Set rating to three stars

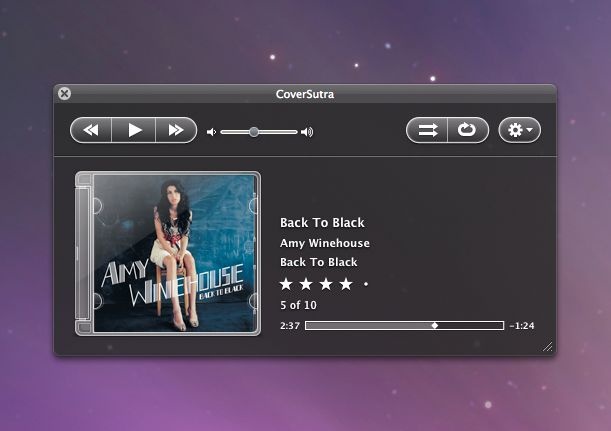(326, 284)
